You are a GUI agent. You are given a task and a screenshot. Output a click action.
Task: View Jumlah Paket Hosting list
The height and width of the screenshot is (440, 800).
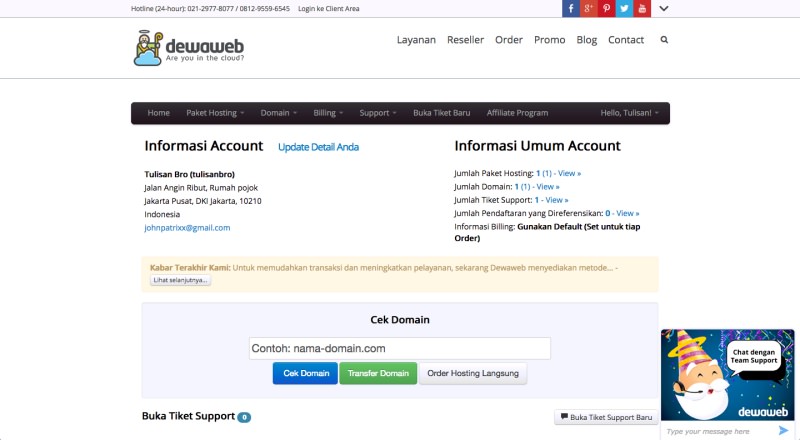pyautogui.click(x=569, y=173)
